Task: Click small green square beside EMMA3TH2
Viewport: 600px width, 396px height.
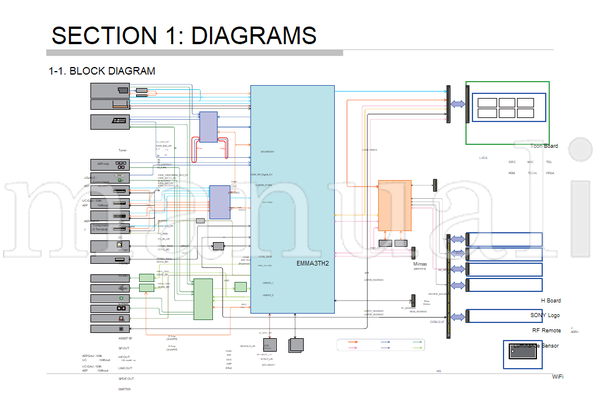Action: (x=240, y=287)
